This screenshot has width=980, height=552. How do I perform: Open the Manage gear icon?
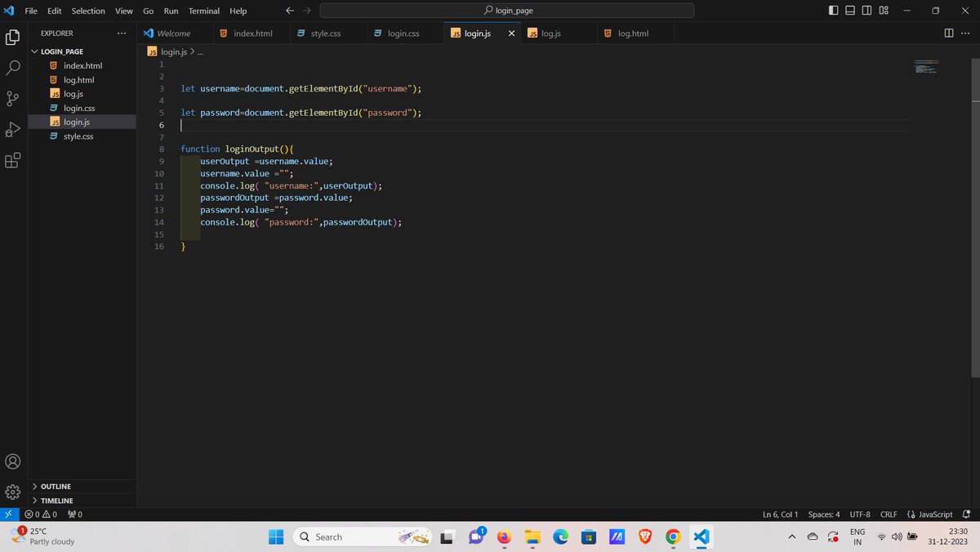(13, 492)
